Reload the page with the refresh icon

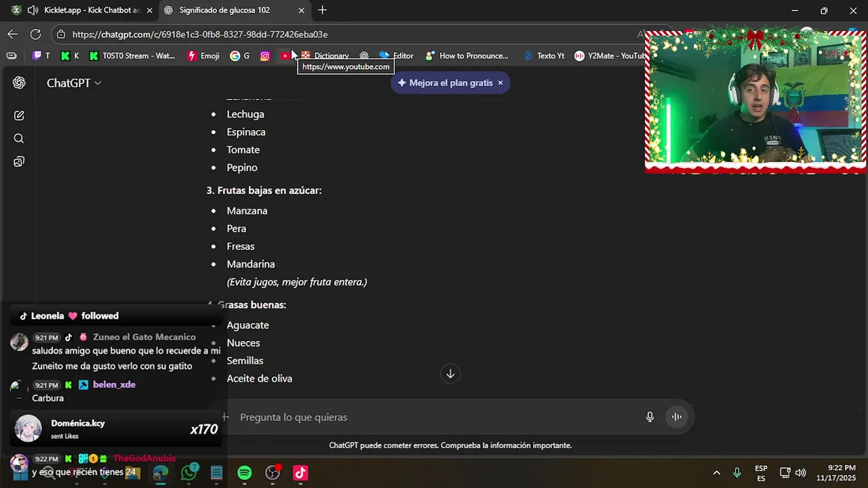coord(35,34)
